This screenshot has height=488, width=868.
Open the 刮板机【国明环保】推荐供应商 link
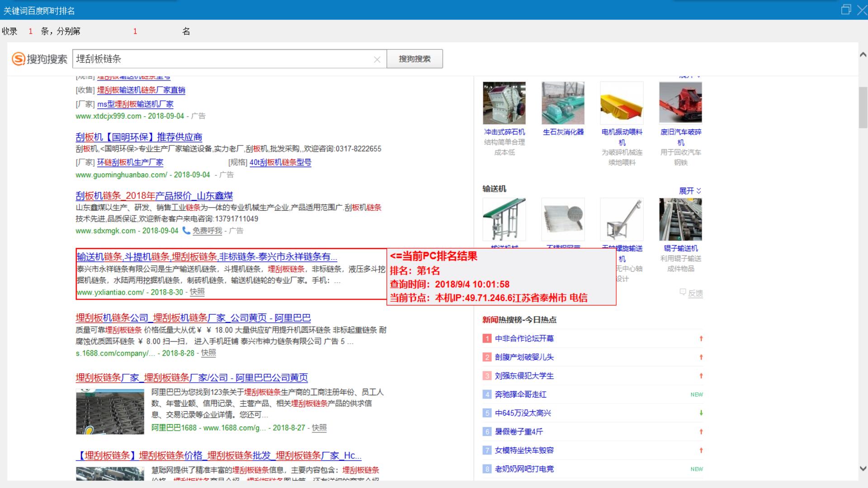click(139, 137)
